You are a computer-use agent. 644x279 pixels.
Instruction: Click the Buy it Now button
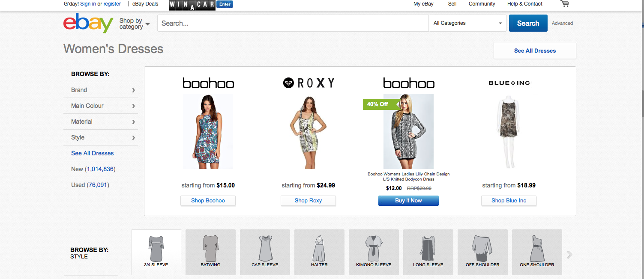(408, 201)
